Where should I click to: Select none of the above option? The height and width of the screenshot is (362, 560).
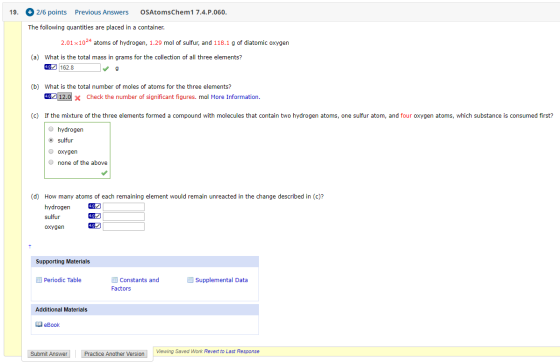coord(51,162)
